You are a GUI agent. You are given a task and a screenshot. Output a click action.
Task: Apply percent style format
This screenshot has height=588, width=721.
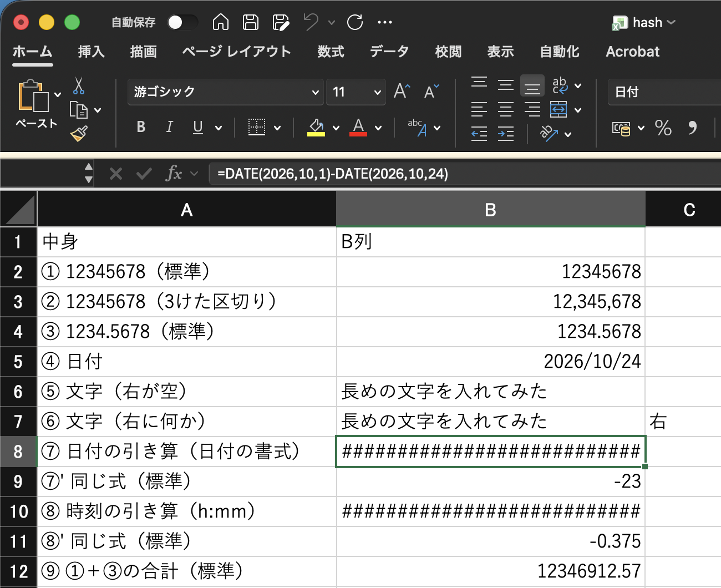click(x=663, y=128)
